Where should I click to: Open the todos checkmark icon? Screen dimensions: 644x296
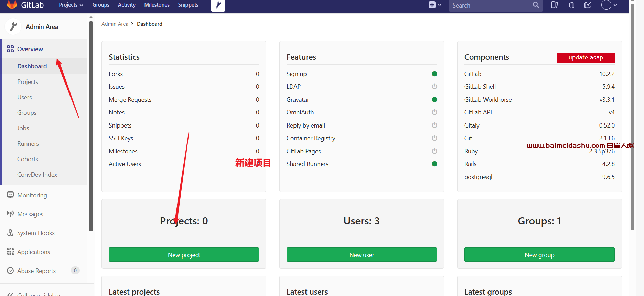click(588, 5)
